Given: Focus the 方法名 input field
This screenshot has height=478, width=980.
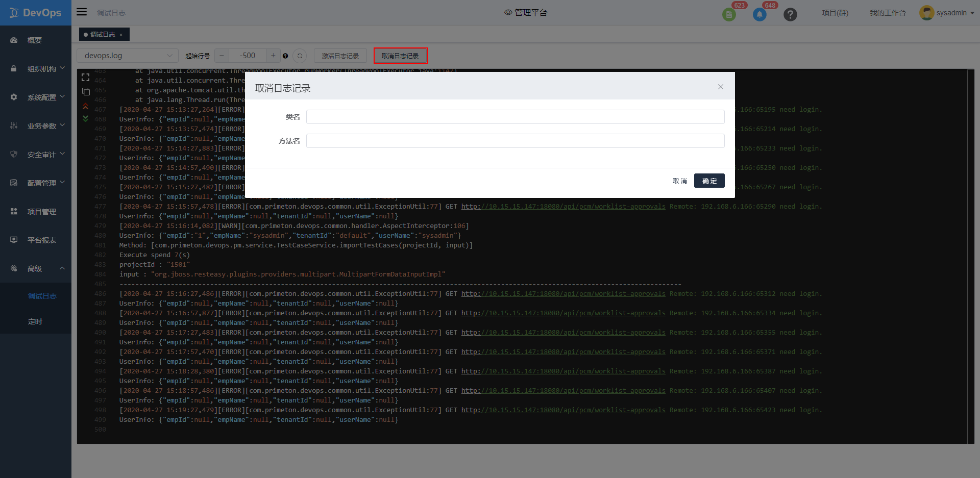Looking at the screenshot, I should click(516, 141).
